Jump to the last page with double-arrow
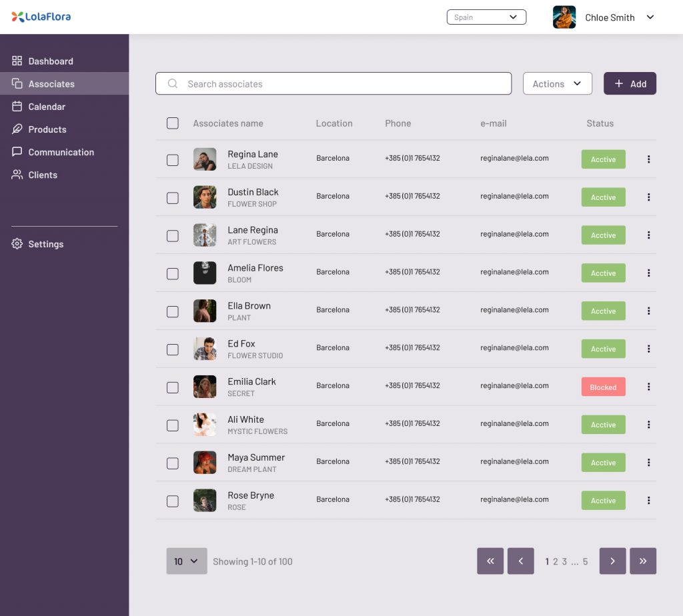The width and height of the screenshot is (683, 616). [x=642, y=561]
